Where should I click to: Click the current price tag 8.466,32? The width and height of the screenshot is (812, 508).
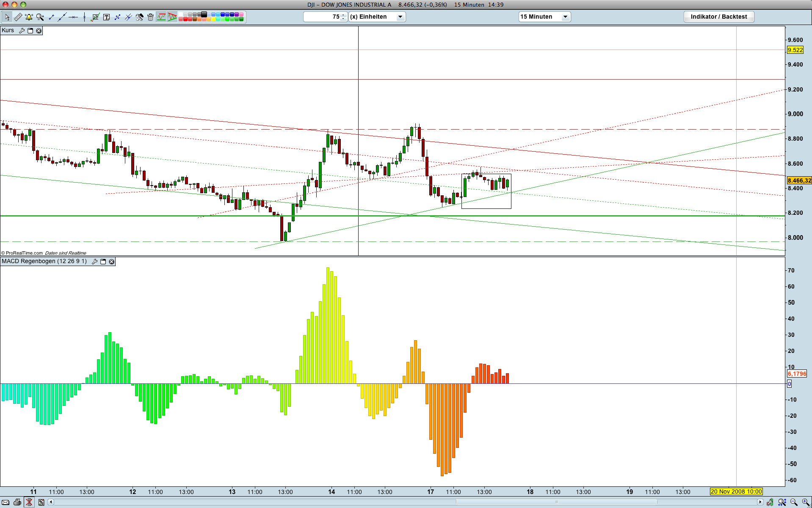tap(799, 180)
